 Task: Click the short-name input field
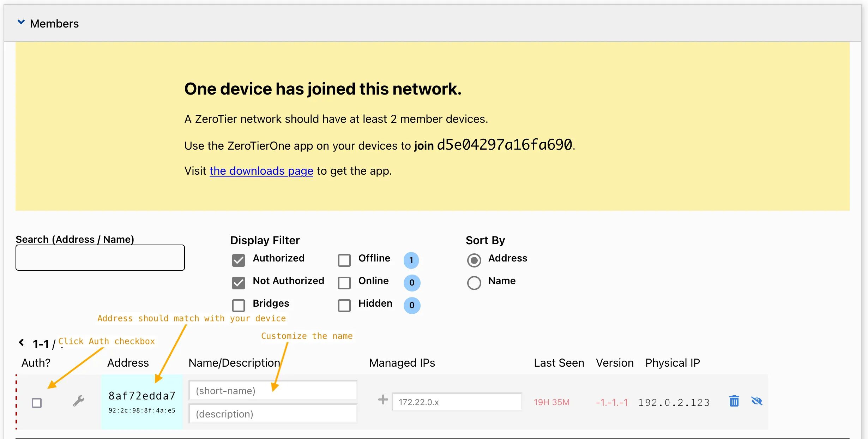(x=273, y=391)
